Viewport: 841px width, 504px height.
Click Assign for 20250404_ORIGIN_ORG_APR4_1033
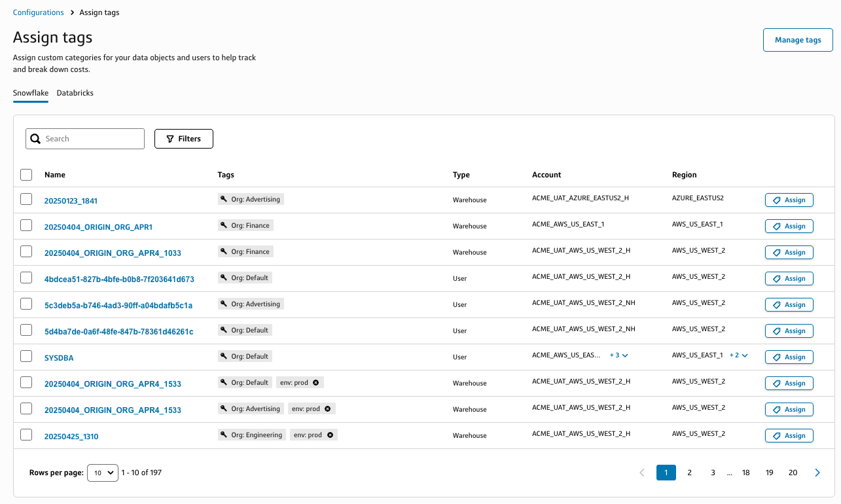tap(789, 252)
